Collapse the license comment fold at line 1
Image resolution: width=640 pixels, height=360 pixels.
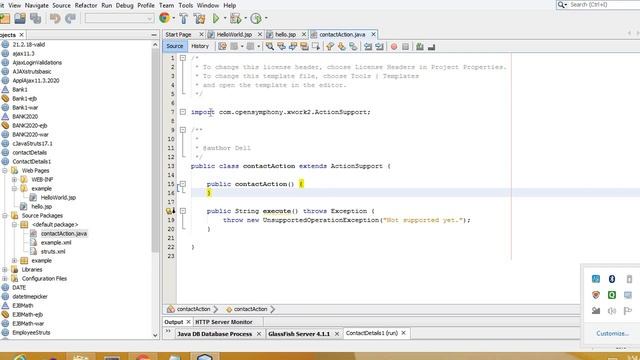[183, 58]
